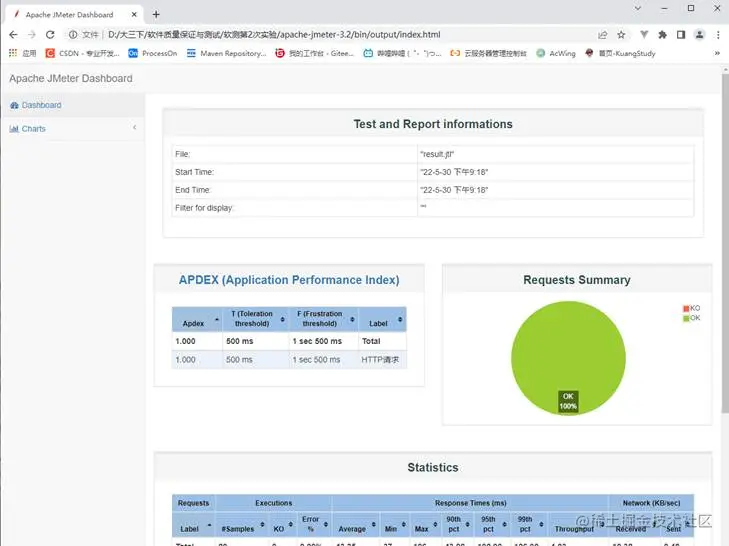Viewport: 729px width, 546px height.
Task: Sort Statistics by Min column
Action: point(395,525)
